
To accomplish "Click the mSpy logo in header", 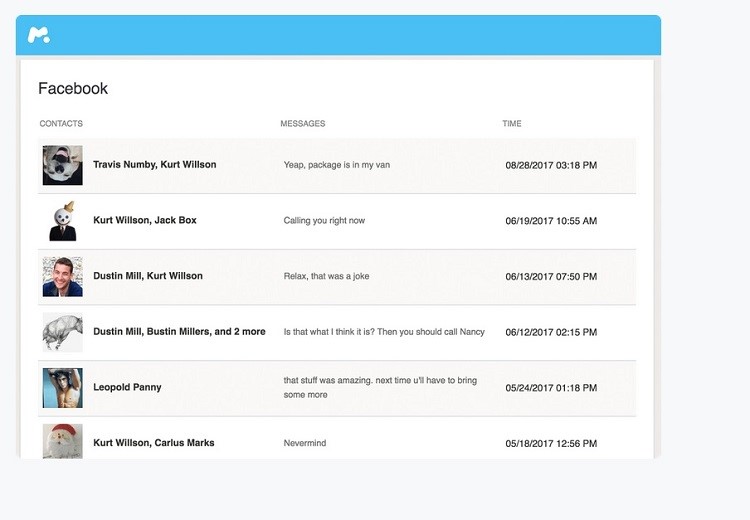I will click(x=39, y=35).
